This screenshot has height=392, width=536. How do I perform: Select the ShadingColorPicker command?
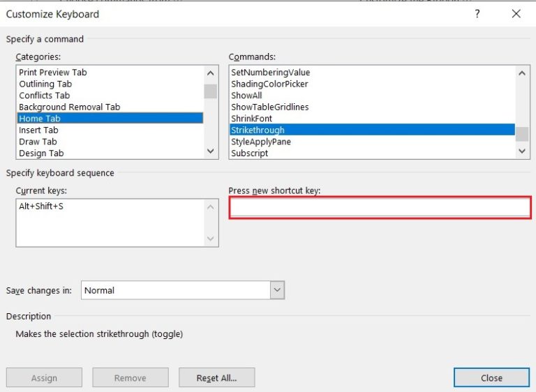269,84
